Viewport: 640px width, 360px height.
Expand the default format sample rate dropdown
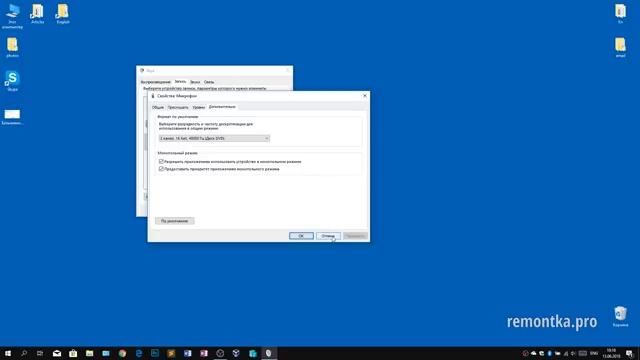click(x=214, y=138)
